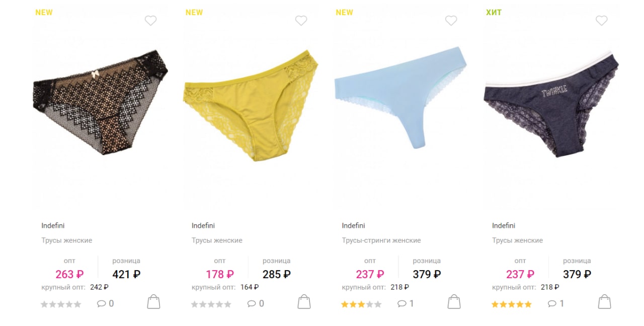The height and width of the screenshot is (326, 644).
Task: View the one comment on blue thong
Action: 406,304
